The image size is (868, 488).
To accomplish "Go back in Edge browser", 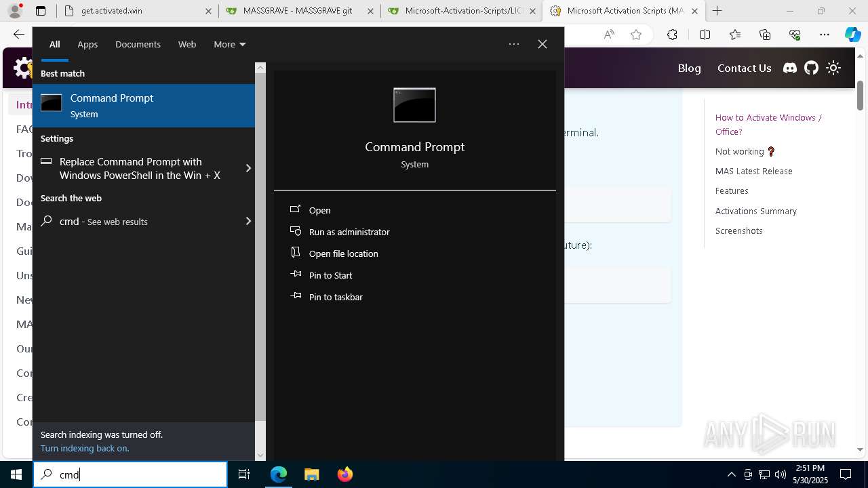I will click(19, 35).
